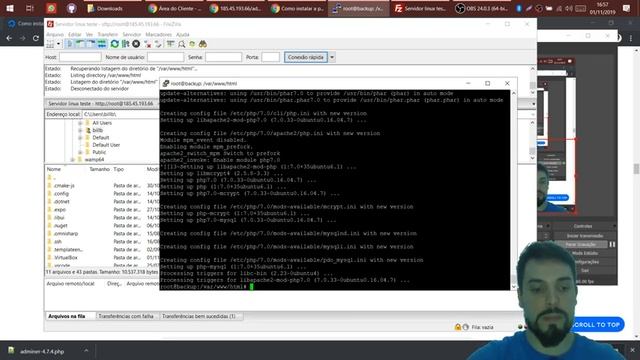640x360 pixels.
Task: Click the Servidor linux teste connection tab
Action: coord(101,104)
